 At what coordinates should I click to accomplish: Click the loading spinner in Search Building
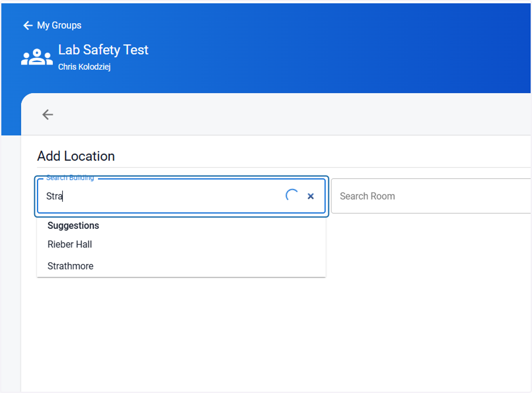(292, 196)
